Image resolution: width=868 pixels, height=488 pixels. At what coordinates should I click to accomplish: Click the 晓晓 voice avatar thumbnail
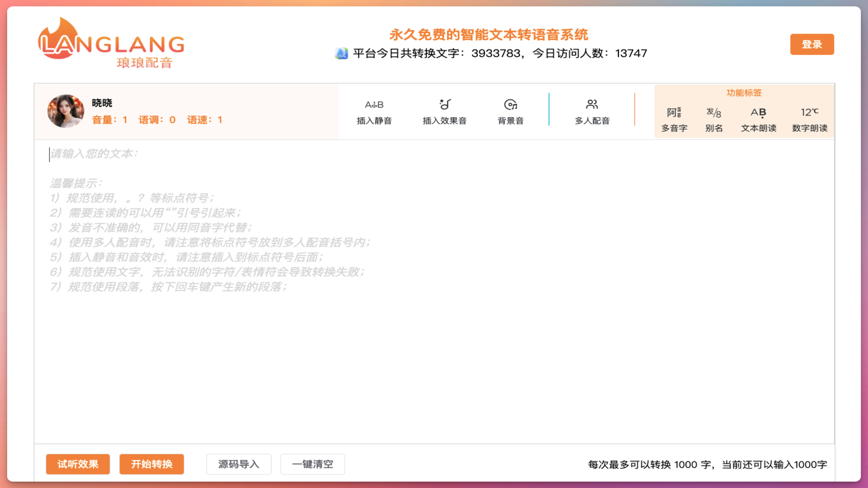(x=66, y=111)
